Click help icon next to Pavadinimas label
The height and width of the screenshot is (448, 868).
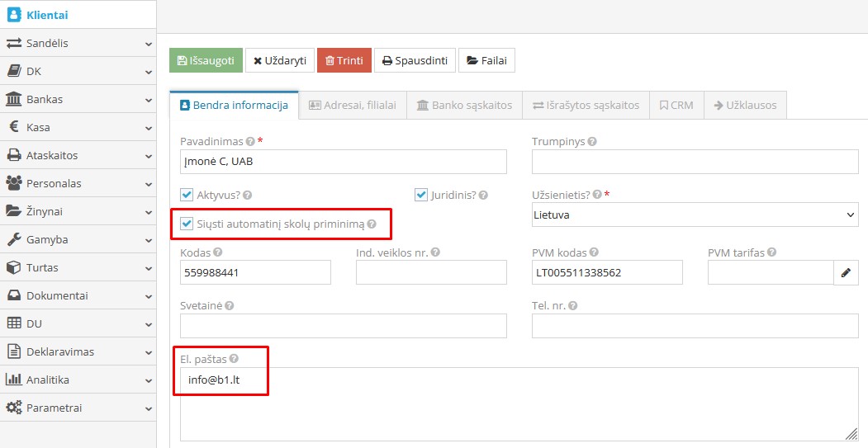pos(250,142)
